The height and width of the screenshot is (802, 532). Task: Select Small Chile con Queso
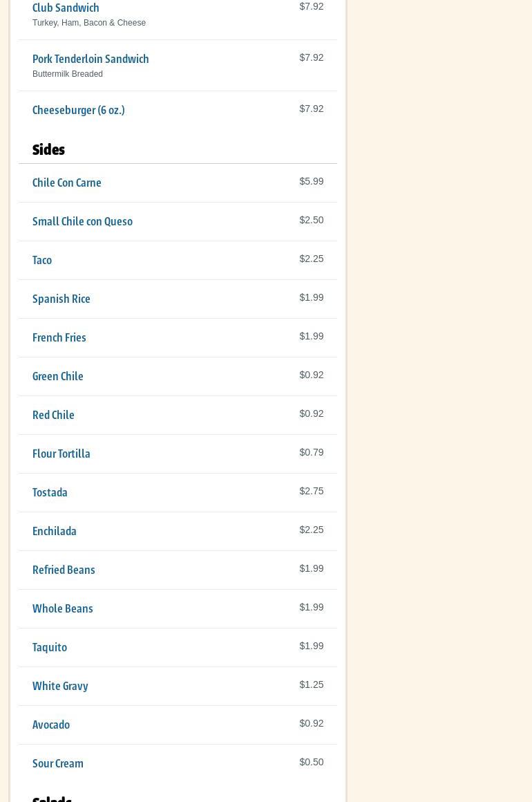coord(82,221)
